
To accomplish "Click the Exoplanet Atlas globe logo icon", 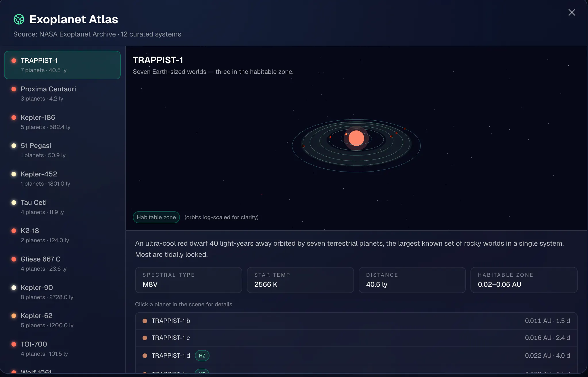I will (19, 19).
